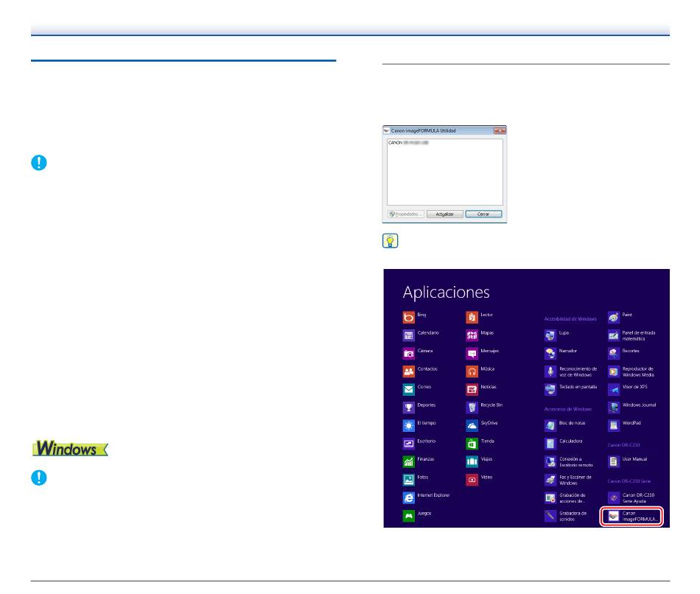Open Conexión a Escritorio remoto
Image resolution: width=700 pixels, height=594 pixels.
coord(569,462)
